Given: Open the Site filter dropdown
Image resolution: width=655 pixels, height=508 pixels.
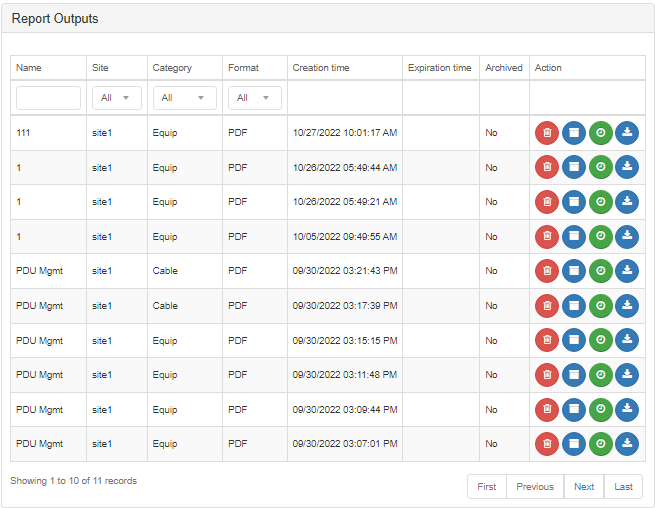Looking at the screenshot, I should tap(117, 98).
